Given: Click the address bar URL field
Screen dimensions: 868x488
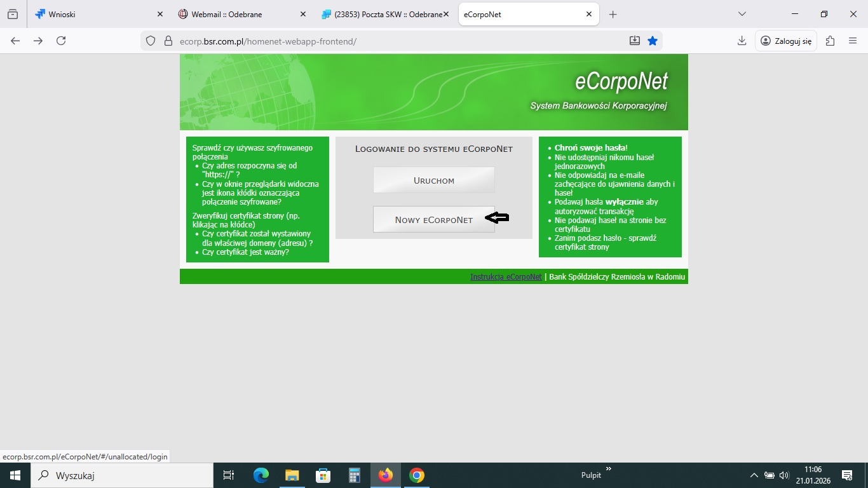Looking at the screenshot, I should [x=400, y=41].
